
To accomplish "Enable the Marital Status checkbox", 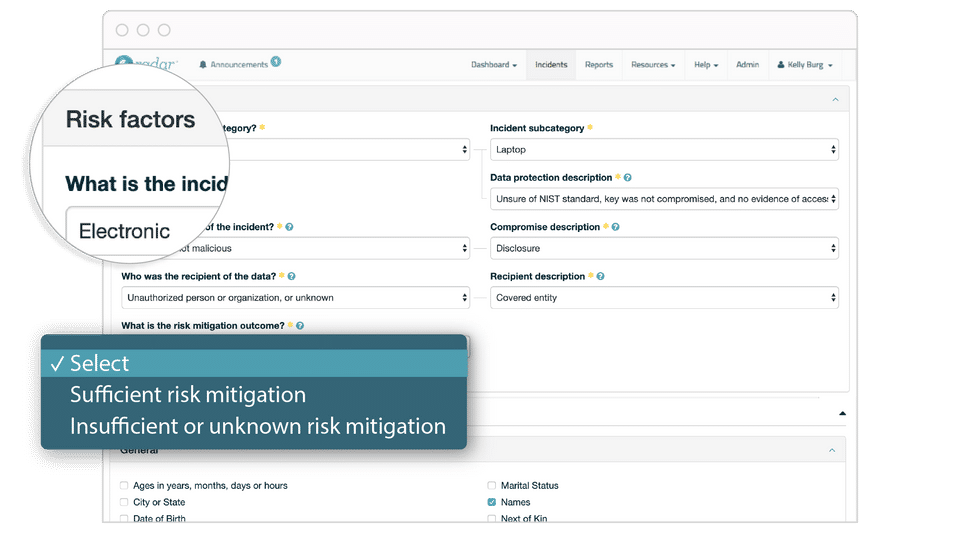I will pyautogui.click(x=492, y=485).
